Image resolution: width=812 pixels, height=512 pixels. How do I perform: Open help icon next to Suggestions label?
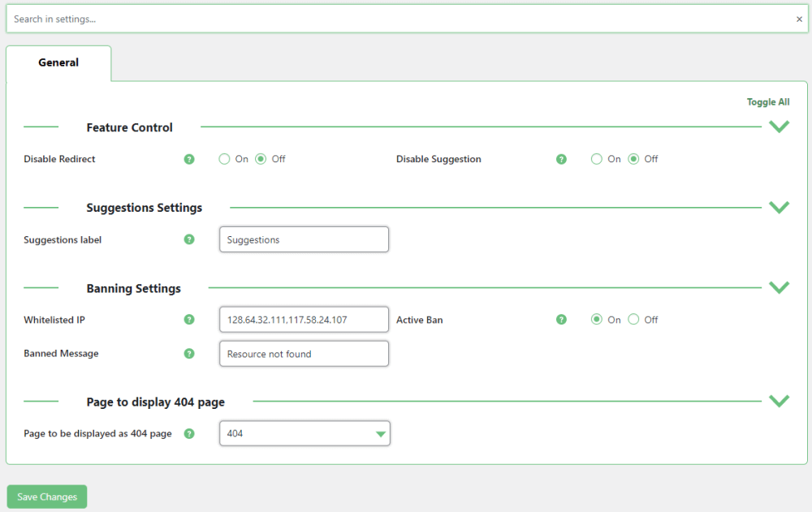point(189,239)
